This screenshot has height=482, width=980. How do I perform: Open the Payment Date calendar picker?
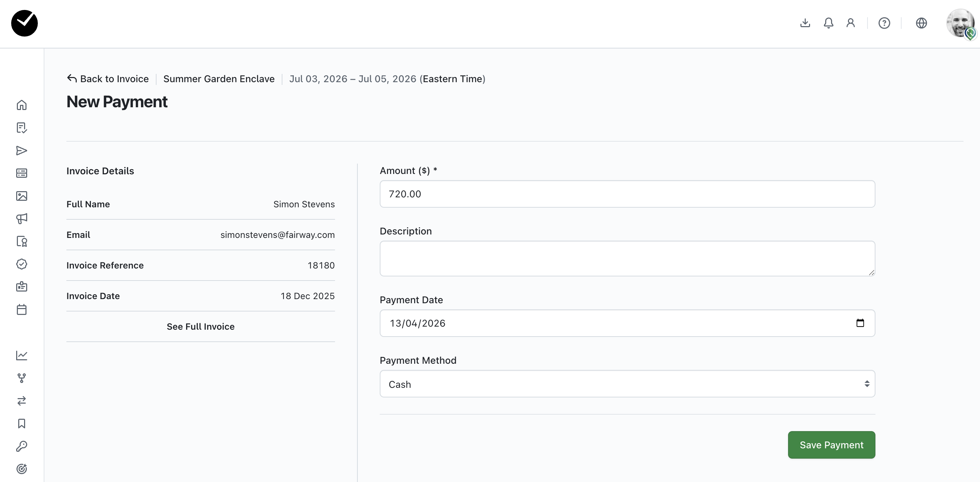[x=860, y=323]
